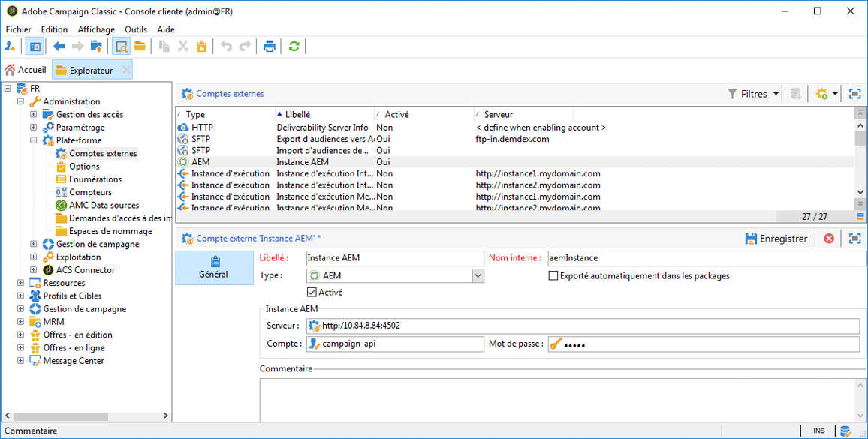Image resolution: width=868 pixels, height=439 pixels.
Task: Click the red cancel icon beside Enregistrer
Action: 829,239
